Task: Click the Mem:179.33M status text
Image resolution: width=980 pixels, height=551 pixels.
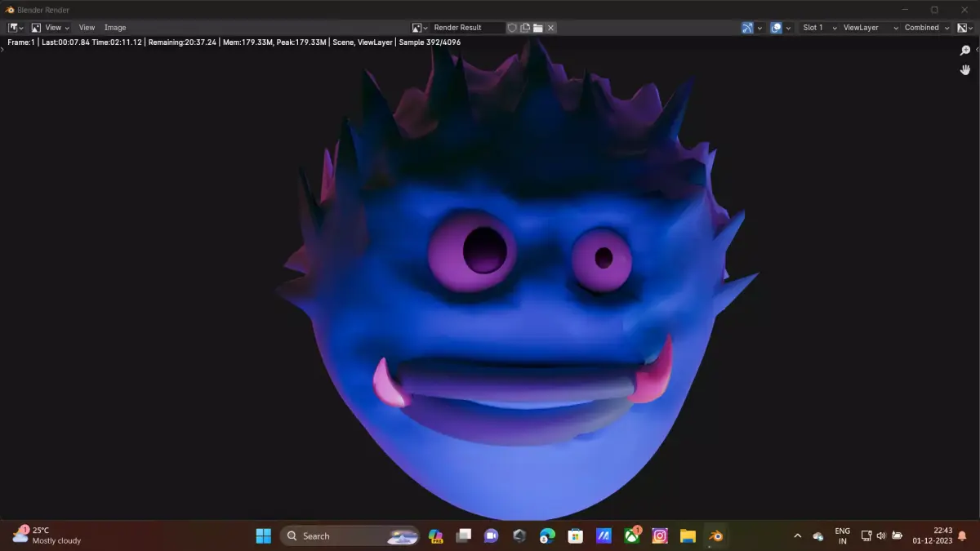Action: [x=249, y=42]
